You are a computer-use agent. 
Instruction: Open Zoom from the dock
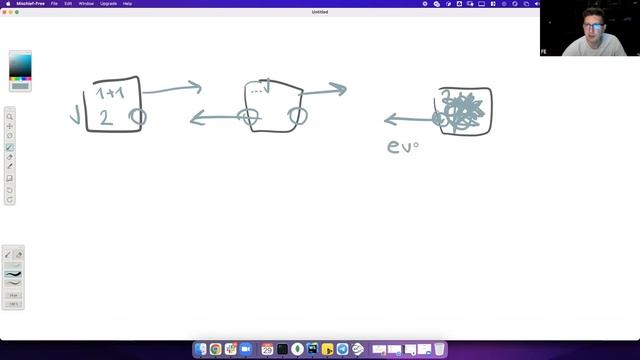click(x=246, y=349)
